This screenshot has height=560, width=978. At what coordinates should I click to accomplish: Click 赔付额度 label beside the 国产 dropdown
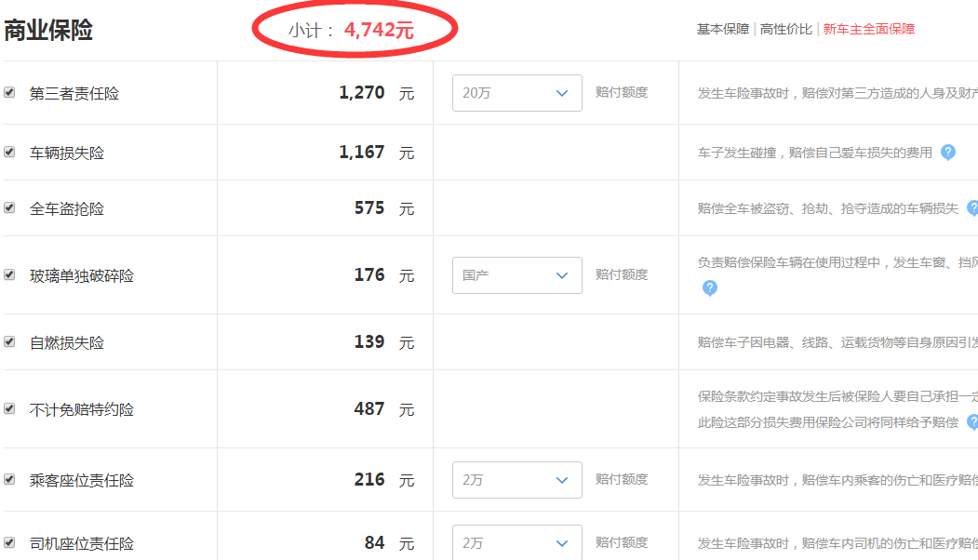[622, 274]
